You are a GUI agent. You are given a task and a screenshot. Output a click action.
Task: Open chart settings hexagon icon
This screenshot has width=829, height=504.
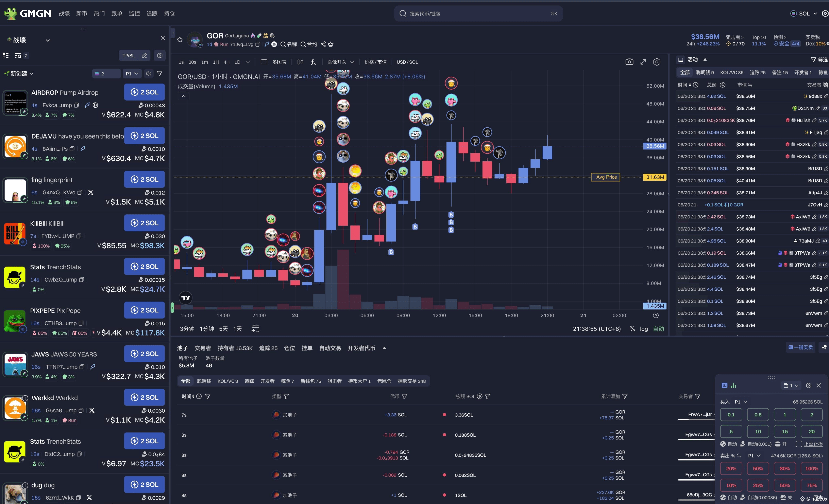657,62
